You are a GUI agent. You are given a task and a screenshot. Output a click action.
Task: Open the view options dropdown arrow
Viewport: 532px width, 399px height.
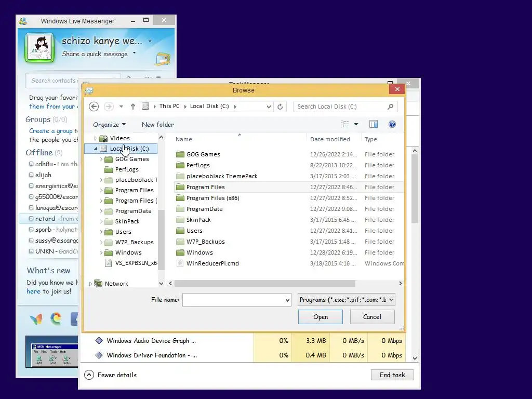pyautogui.click(x=356, y=124)
